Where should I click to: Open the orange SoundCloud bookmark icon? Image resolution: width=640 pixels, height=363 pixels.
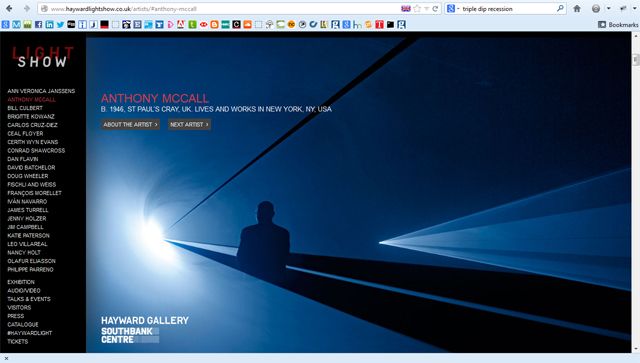click(247, 24)
